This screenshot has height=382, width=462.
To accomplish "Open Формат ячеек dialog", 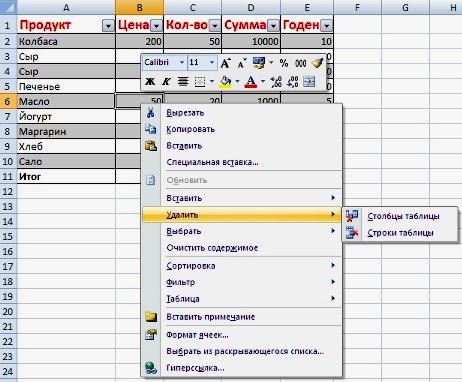I will pyautogui.click(x=241, y=335).
